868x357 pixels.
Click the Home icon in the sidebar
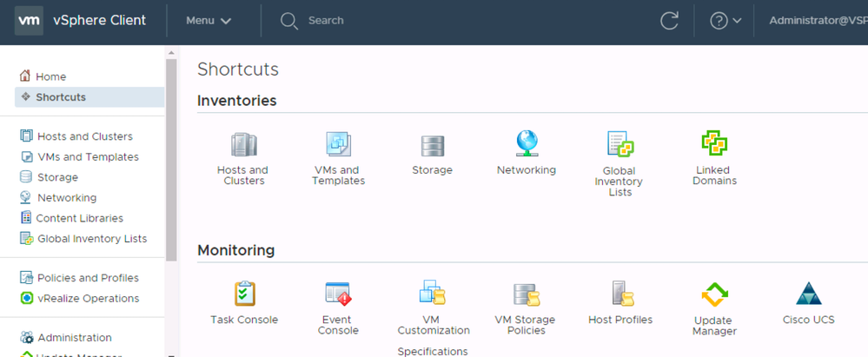[25, 76]
